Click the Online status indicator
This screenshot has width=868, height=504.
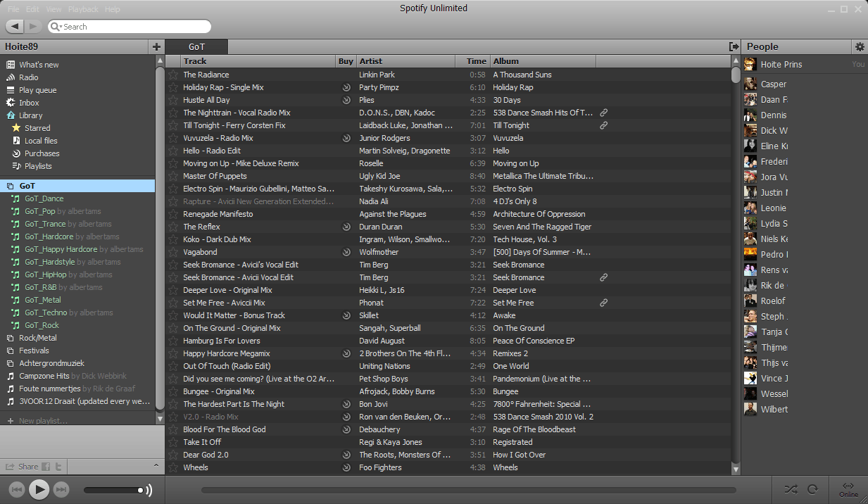(848, 489)
